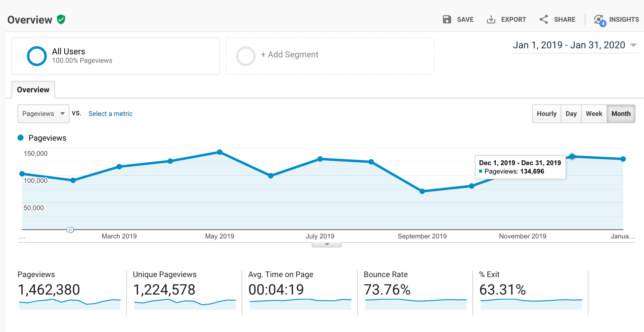
Task: Select Month chart granularity
Action: 621,114
